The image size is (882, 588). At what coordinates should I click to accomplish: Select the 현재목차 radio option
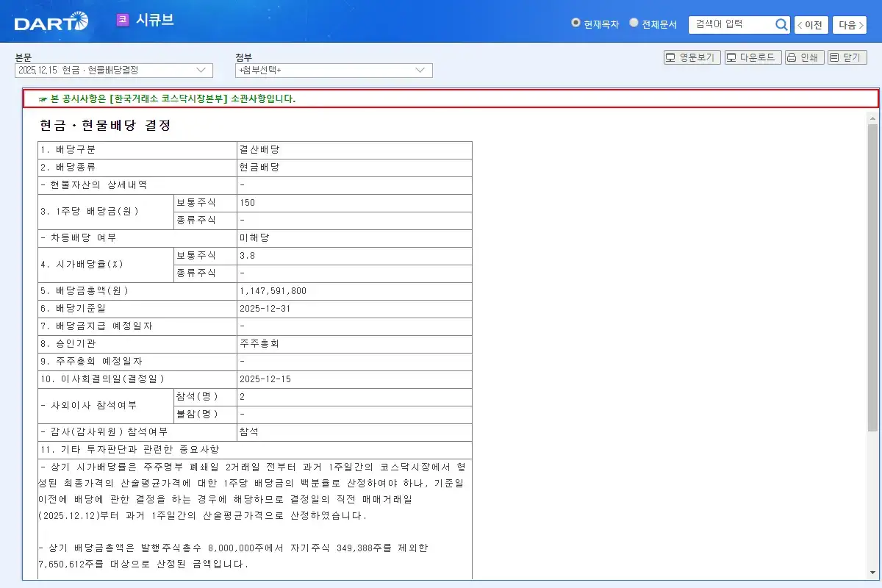tap(576, 23)
